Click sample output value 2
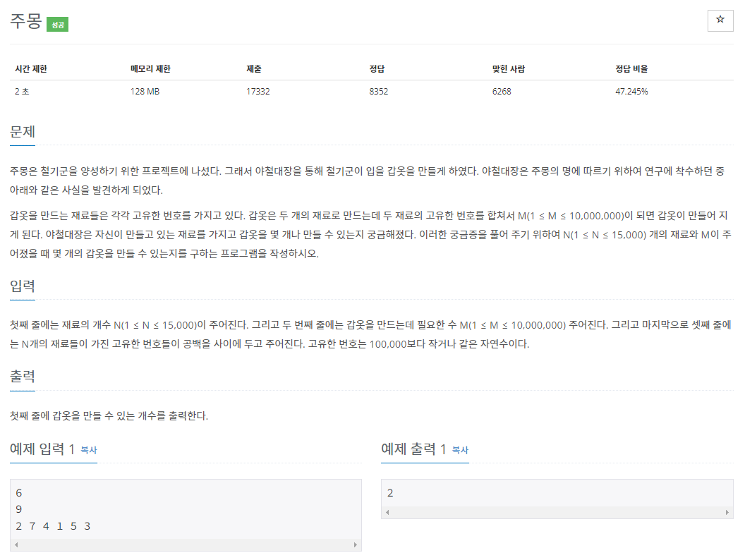This screenshot has width=745, height=560. tap(390, 493)
